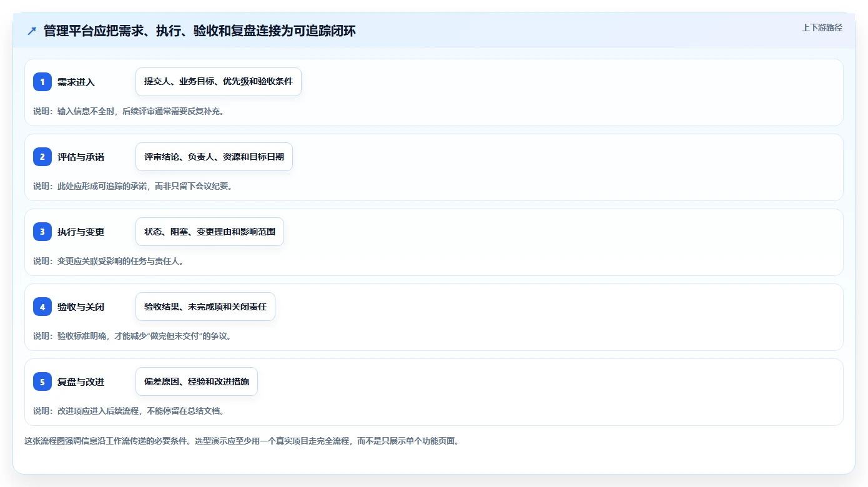Click the 验收与关闭 step title
Viewport: 868px width, 487px height.
(x=81, y=307)
